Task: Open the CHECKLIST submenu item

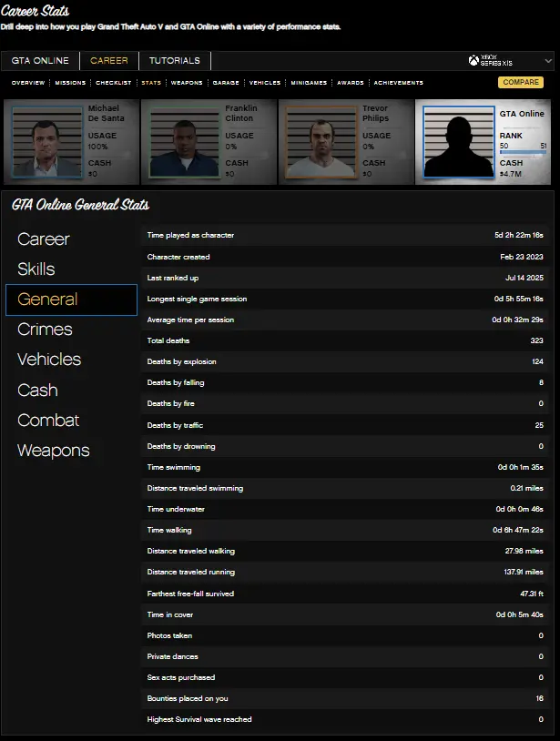Action: click(x=114, y=83)
